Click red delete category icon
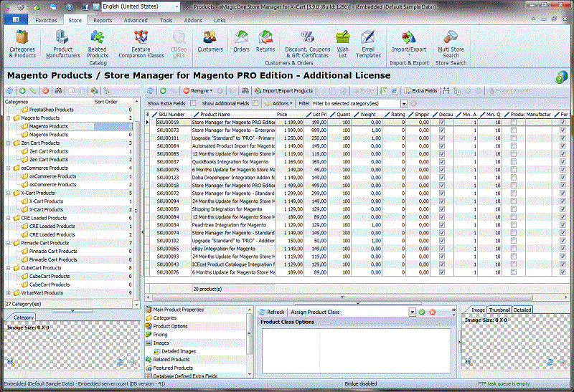Screen dimensions: 574x392 (x=46, y=91)
